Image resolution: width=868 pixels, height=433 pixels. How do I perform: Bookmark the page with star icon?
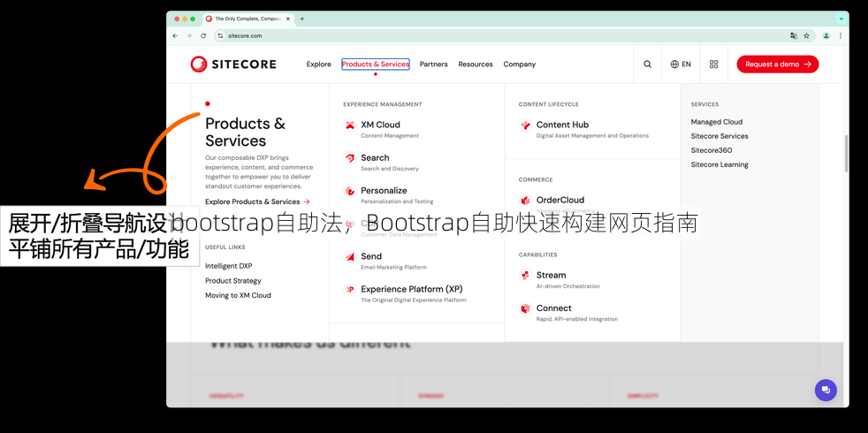coord(806,35)
